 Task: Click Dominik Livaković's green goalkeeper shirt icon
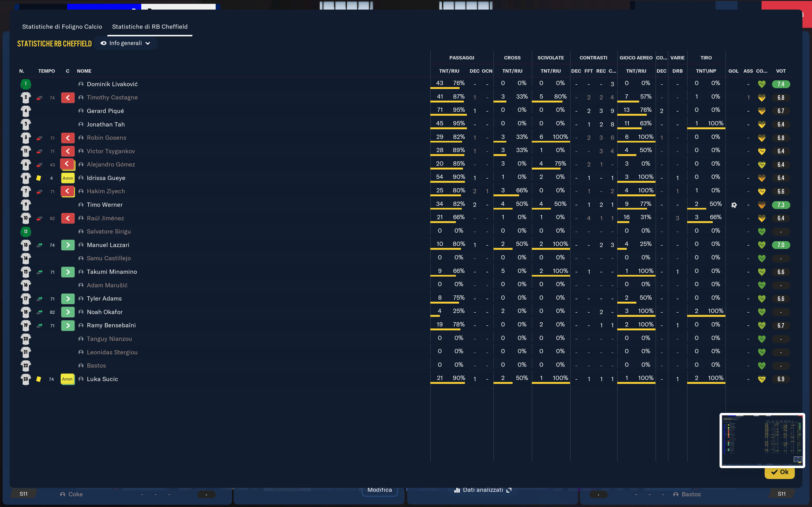25,84
